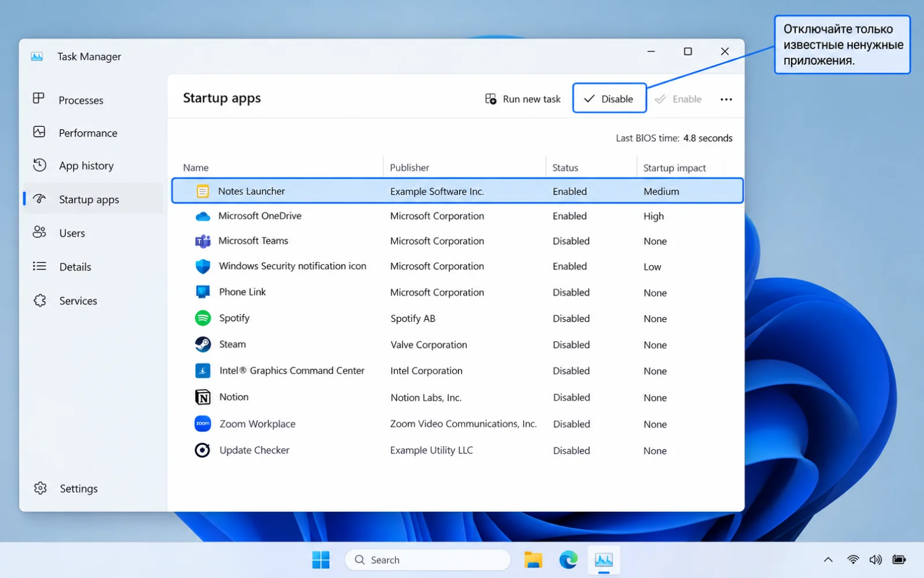Select the Users sidebar icon
This screenshot has width=924, height=578.
click(39, 232)
